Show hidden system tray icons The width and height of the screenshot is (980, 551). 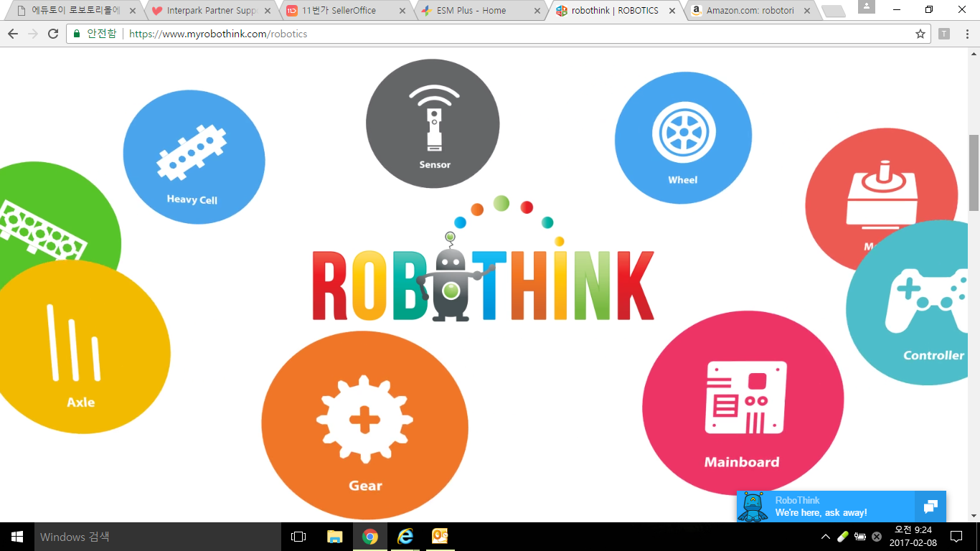coord(826,537)
